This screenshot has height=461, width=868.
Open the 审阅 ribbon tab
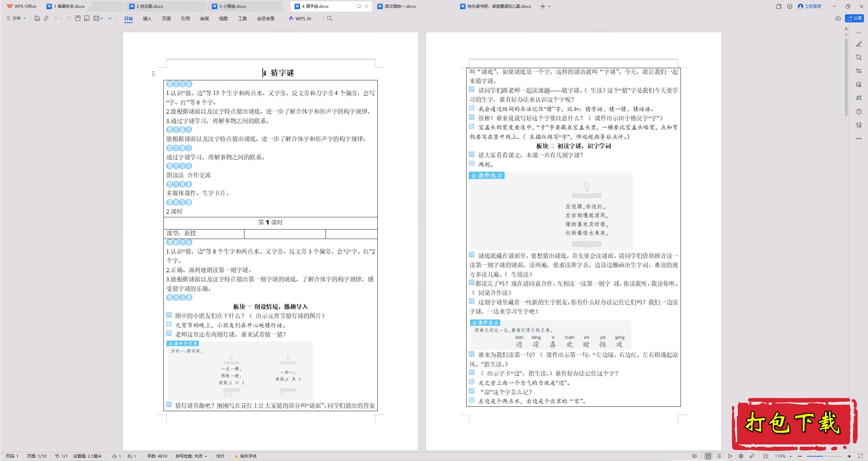pos(204,19)
